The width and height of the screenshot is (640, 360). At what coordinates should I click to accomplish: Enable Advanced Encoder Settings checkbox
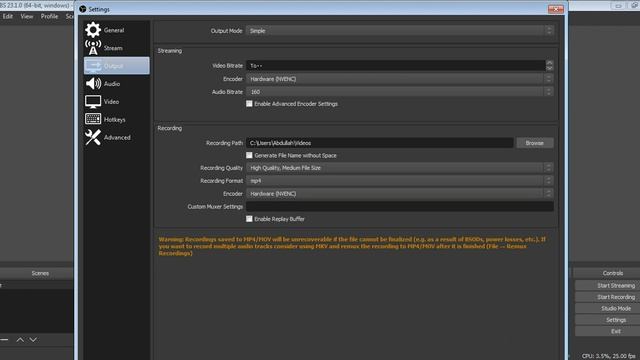coord(249,104)
